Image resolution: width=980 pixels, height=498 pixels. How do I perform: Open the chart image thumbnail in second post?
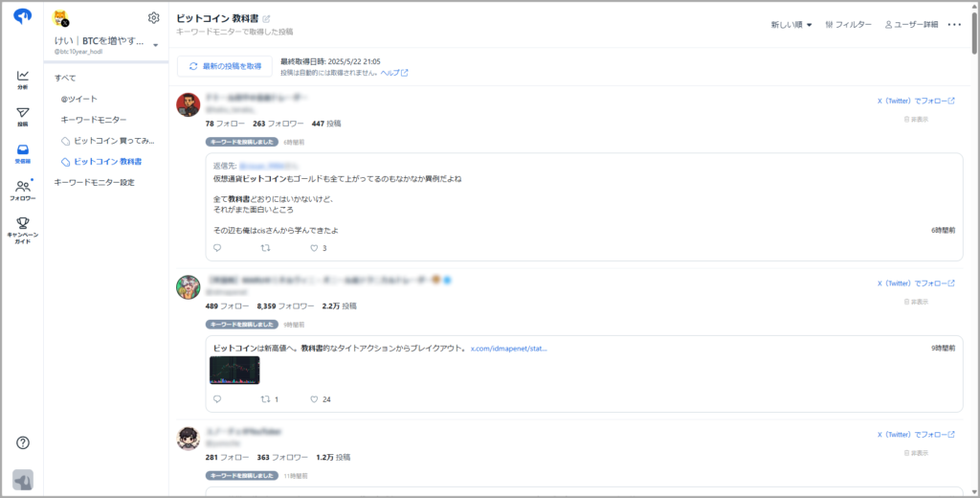pyautogui.click(x=234, y=370)
